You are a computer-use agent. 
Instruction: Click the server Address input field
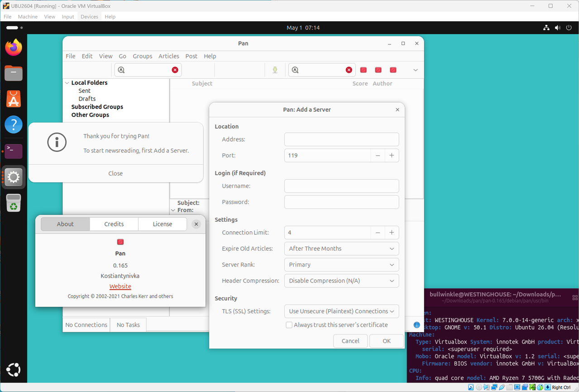point(341,139)
